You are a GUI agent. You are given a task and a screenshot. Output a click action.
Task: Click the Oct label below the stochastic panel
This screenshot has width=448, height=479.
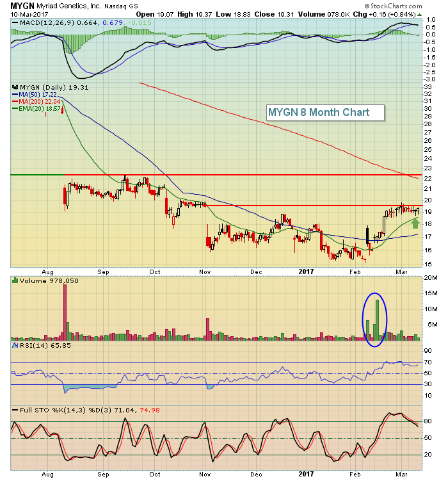coord(154,474)
